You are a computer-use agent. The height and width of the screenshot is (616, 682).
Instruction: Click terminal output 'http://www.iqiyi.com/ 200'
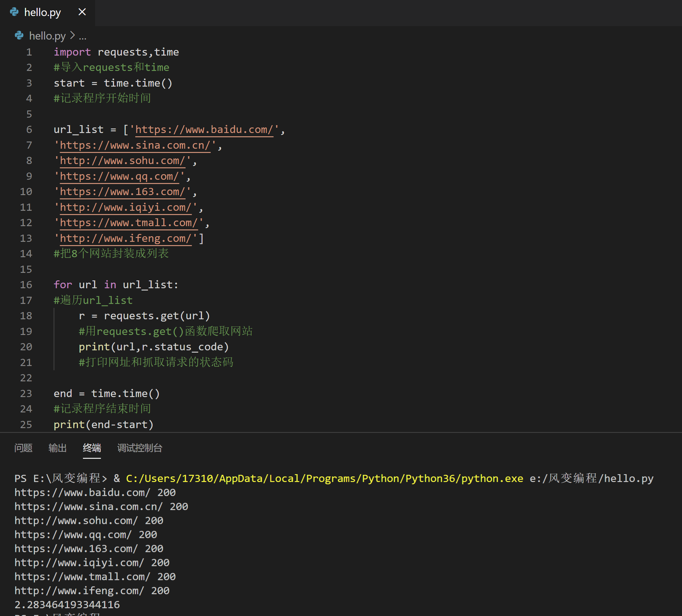click(92, 562)
